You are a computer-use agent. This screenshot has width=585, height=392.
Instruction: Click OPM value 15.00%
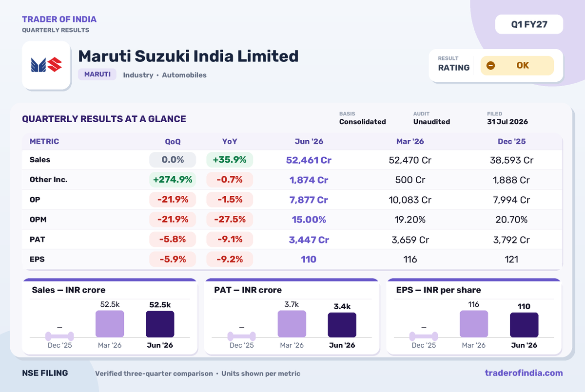[x=309, y=220]
